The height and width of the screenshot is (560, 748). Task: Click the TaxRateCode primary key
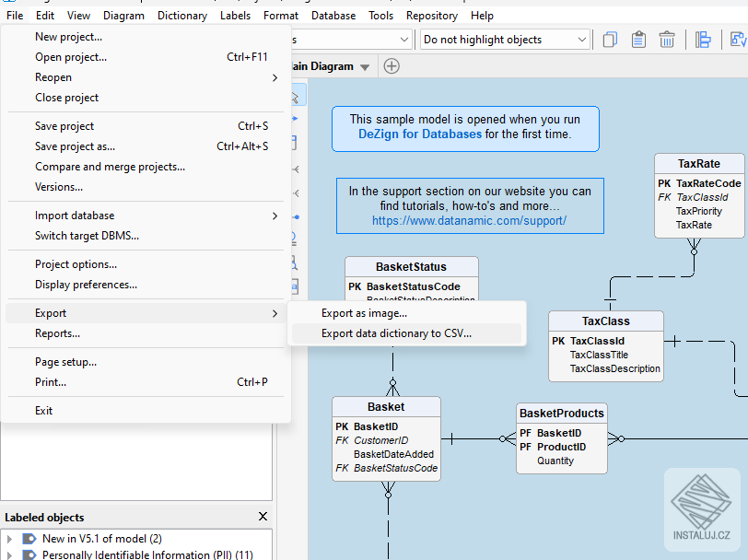coord(708,183)
